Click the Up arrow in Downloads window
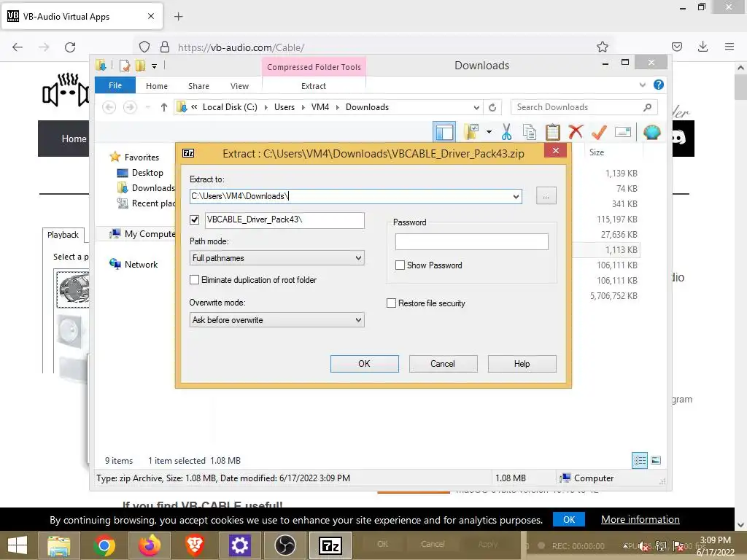The image size is (747, 560). [x=164, y=107]
